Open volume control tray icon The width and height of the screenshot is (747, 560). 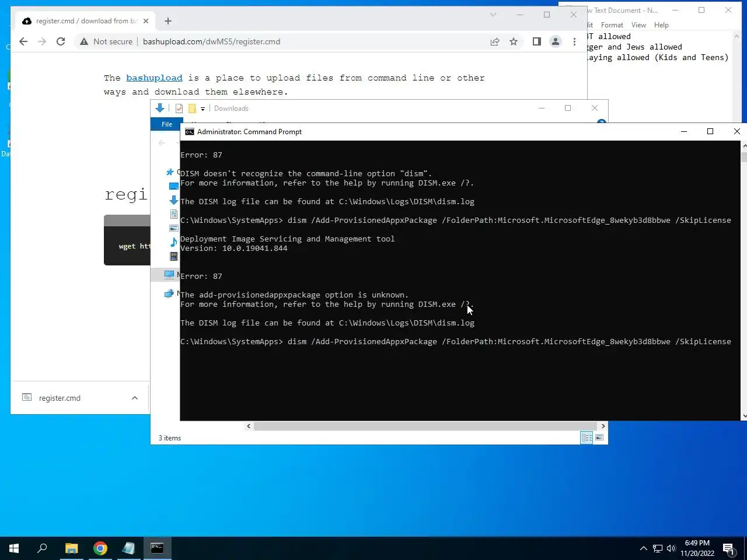pyautogui.click(x=671, y=548)
